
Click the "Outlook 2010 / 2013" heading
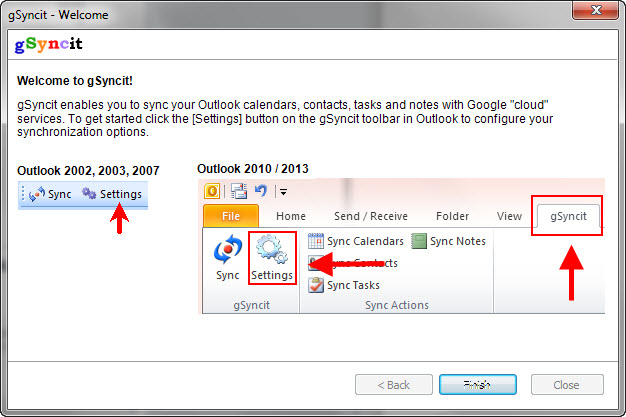point(253,169)
